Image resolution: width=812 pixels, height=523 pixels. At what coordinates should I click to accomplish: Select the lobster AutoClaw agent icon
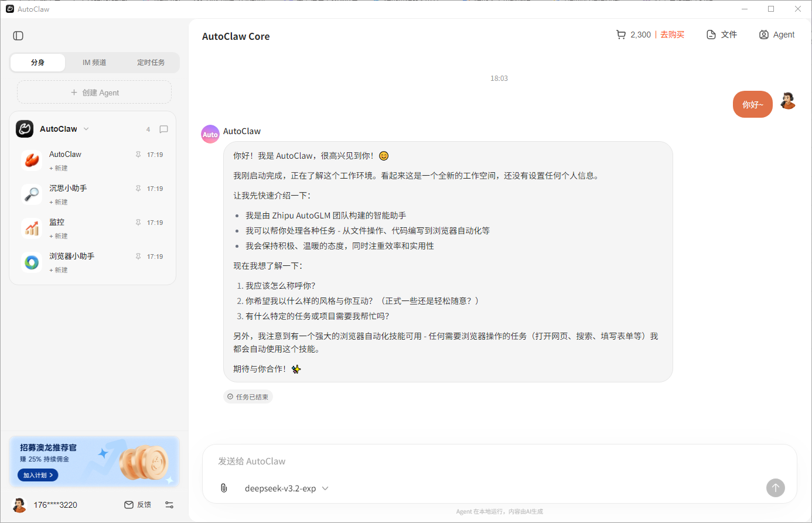[x=32, y=160]
